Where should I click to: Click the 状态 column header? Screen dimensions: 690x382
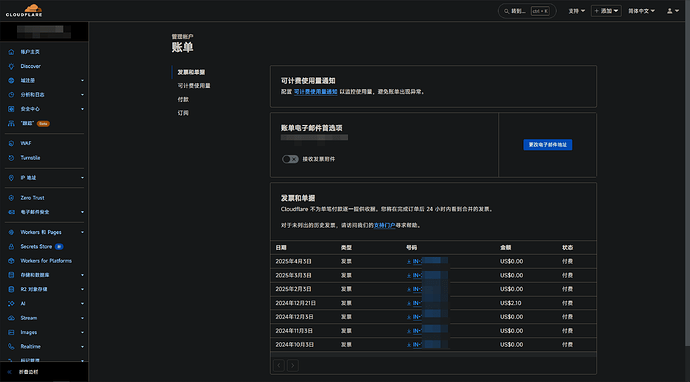[x=568, y=248]
